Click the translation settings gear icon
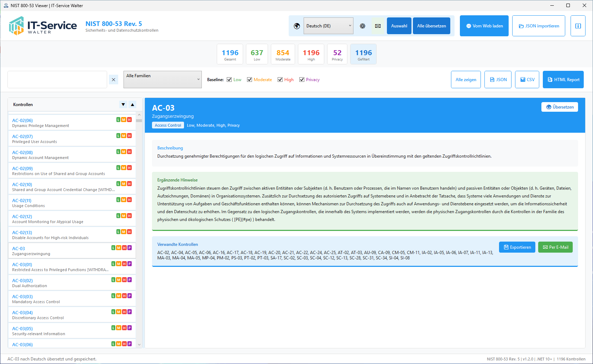The width and height of the screenshot is (593, 364). pyautogui.click(x=362, y=26)
